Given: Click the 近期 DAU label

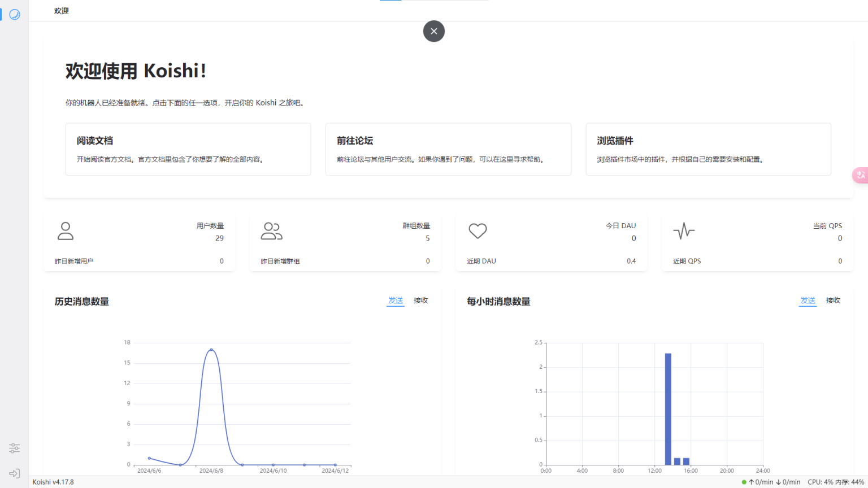Looking at the screenshot, I should 481,261.
